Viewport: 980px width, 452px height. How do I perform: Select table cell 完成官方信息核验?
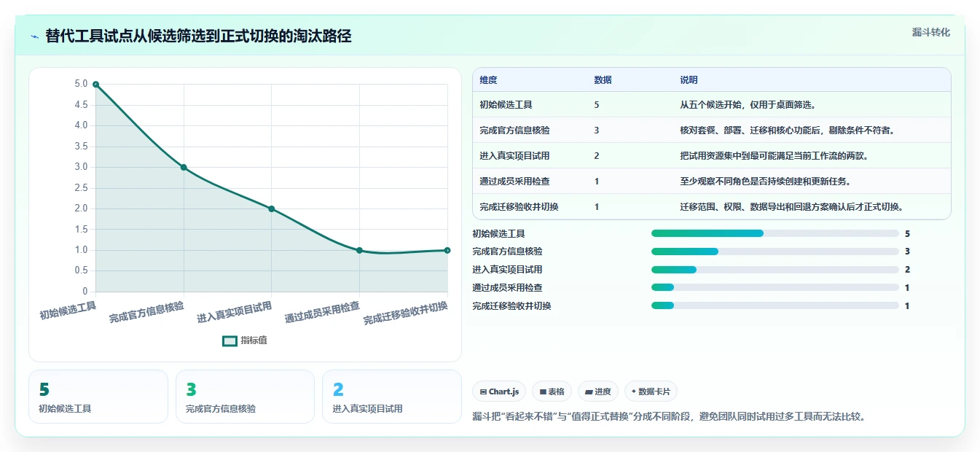(x=514, y=130)
